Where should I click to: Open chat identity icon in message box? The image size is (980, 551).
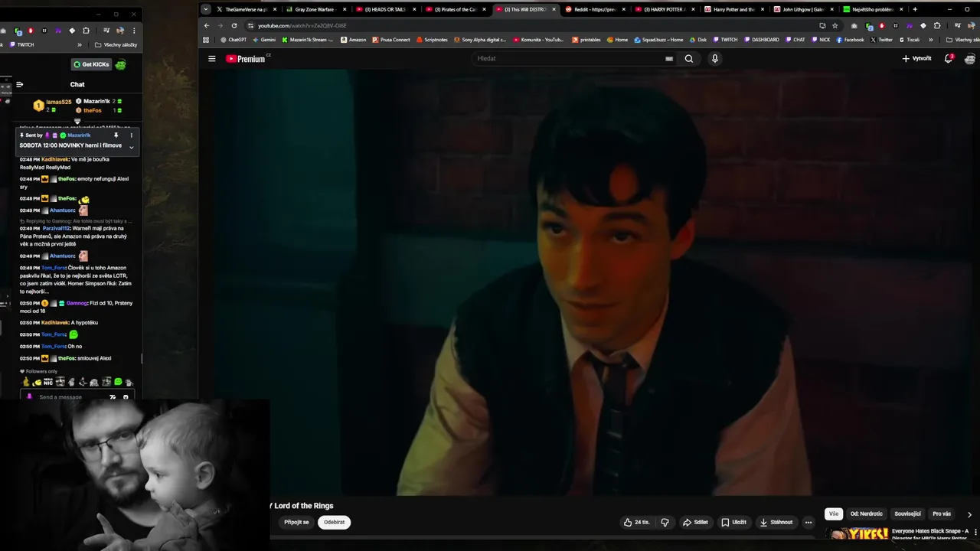tap(30, 397)
